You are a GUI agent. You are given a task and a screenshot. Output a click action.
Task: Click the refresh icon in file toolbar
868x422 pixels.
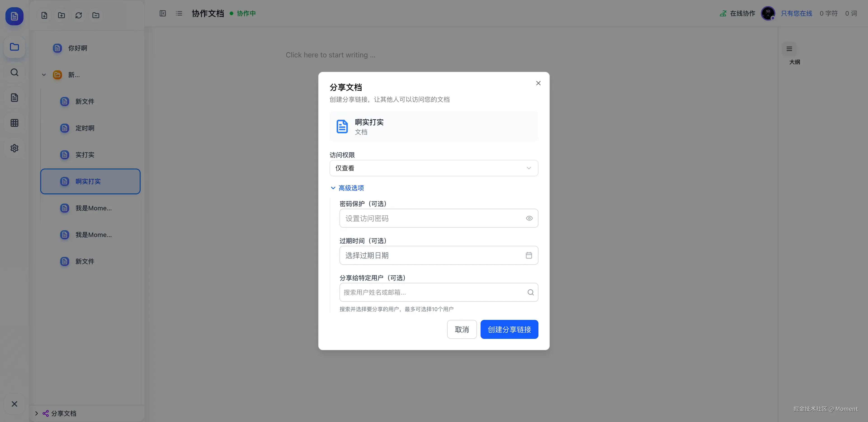78,15
